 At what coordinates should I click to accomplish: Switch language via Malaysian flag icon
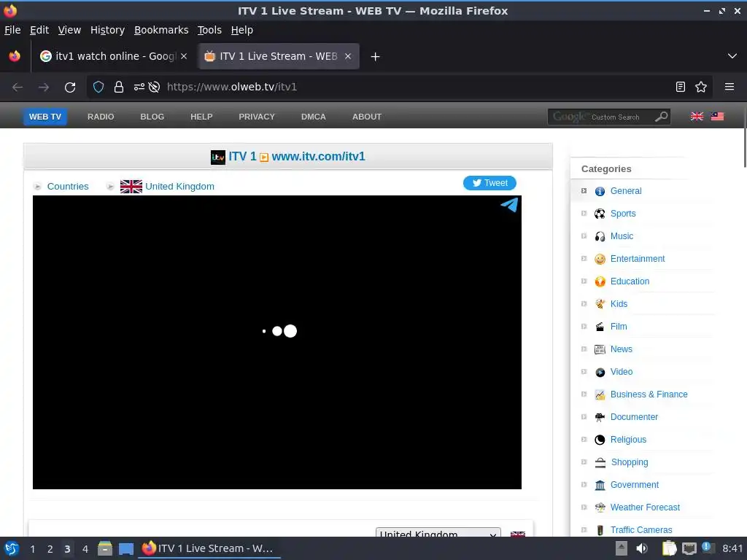click(x=717, y=117)
